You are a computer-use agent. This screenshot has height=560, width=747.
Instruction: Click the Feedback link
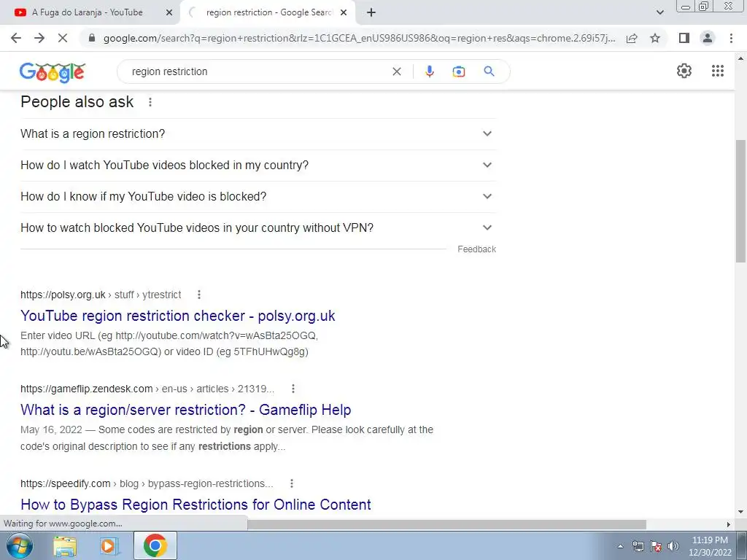click(476, 249)
